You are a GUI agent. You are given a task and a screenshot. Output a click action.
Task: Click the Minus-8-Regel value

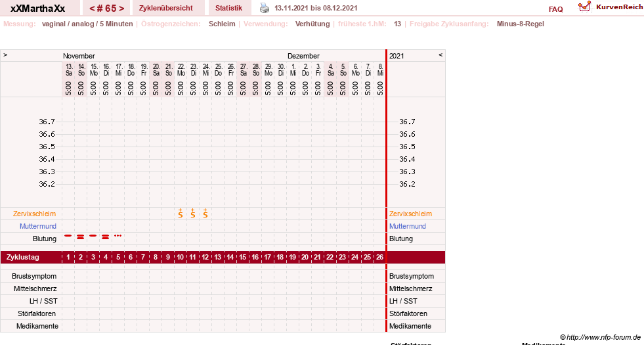pos(521,24)
